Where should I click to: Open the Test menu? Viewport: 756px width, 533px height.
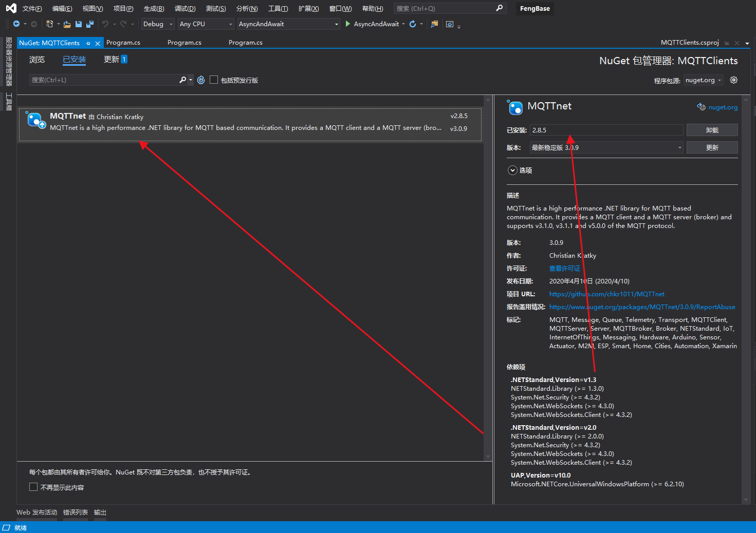216,9
